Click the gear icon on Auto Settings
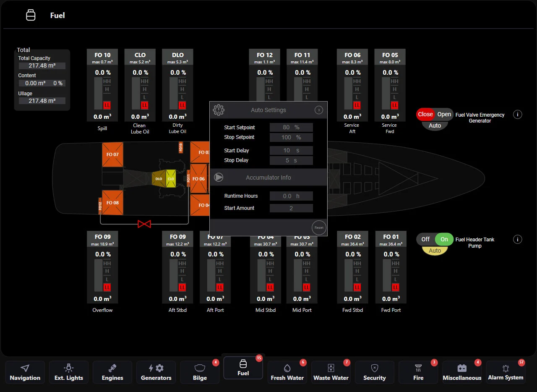 [x=218, y=110]
